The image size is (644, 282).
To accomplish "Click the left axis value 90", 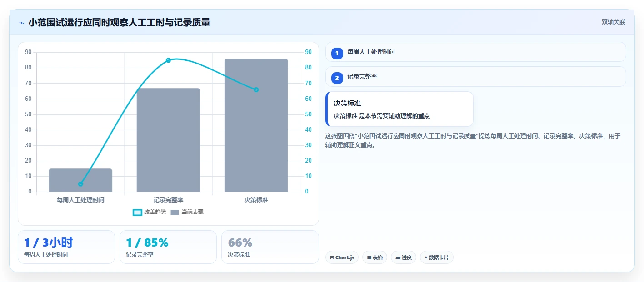I will click(x=28, y=52).
